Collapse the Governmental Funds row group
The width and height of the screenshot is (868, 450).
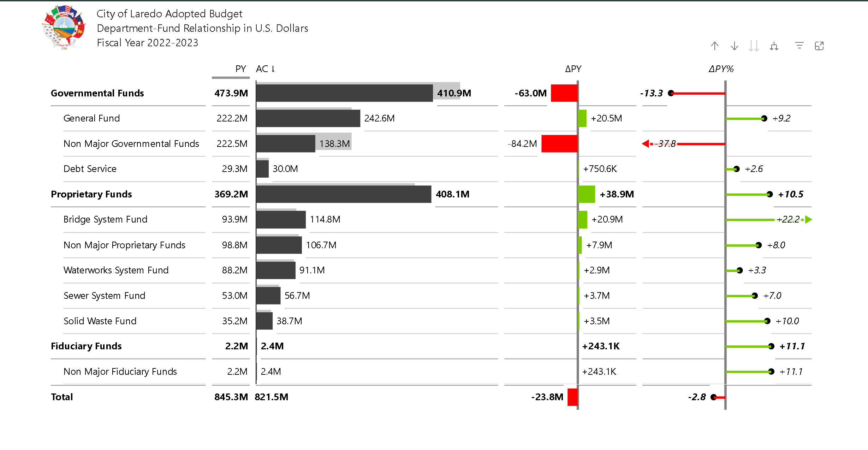point(97,93)
